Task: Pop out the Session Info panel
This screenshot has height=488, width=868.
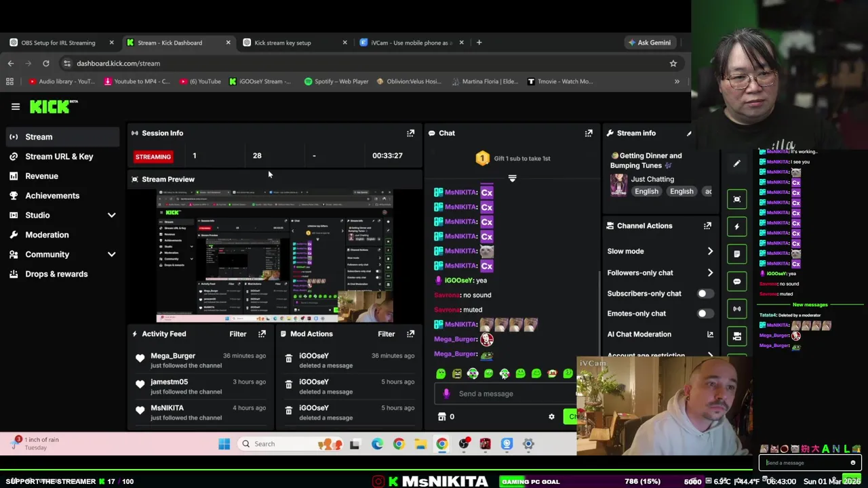Action: point(410,133)
